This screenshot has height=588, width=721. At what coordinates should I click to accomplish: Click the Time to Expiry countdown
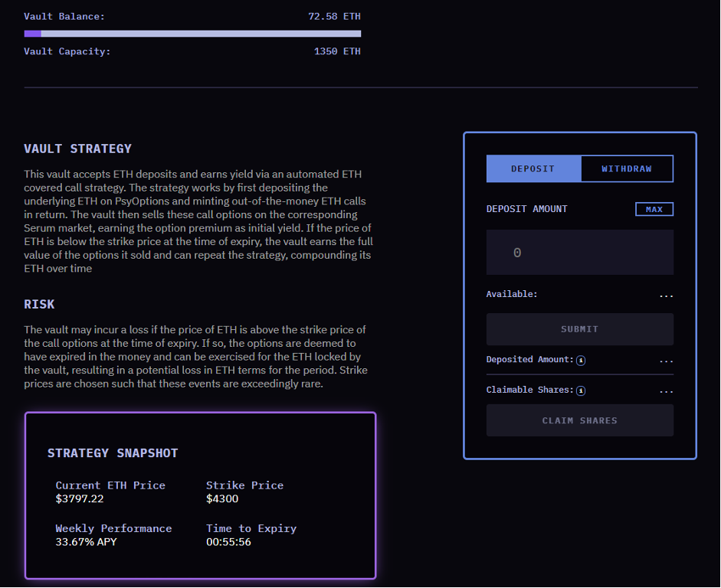pos(228,542)
